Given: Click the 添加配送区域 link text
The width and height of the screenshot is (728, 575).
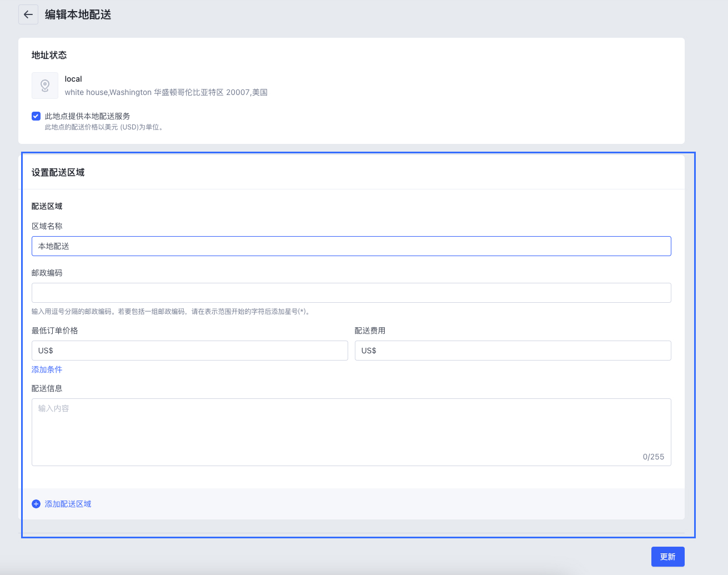Looking at the screenshot, I should [68, 504].
